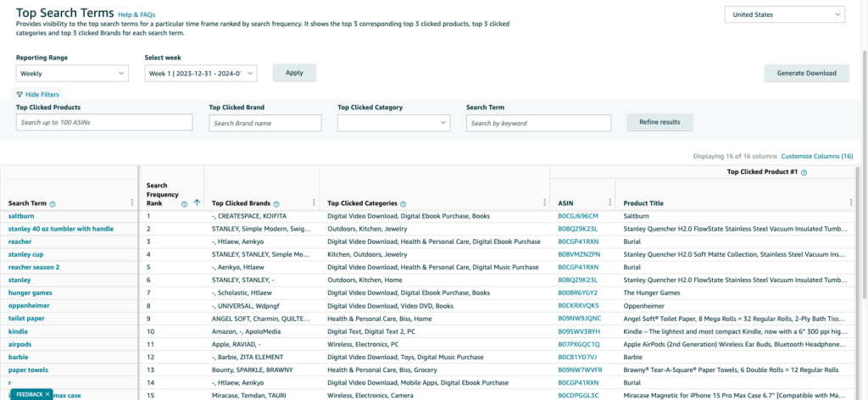
Task: Click Refine results button
Action: [659, 122]
